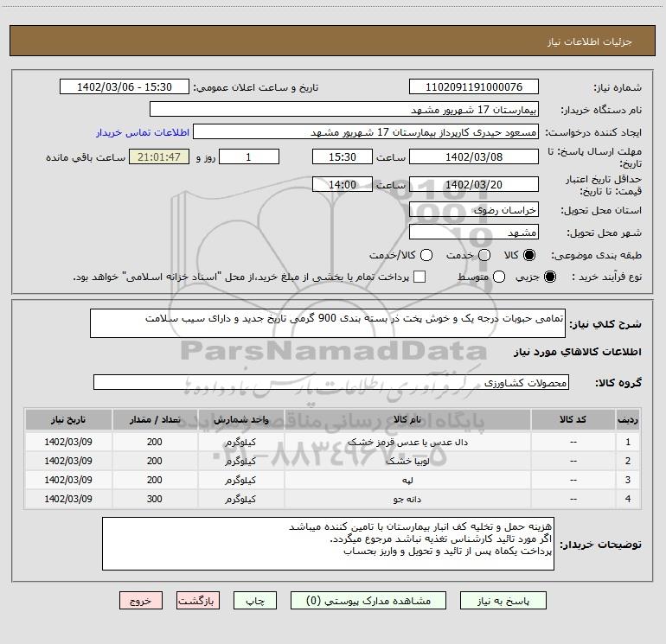Click the بیمارستان 17 شهریور مشهد buyer field

pos(344,109)
